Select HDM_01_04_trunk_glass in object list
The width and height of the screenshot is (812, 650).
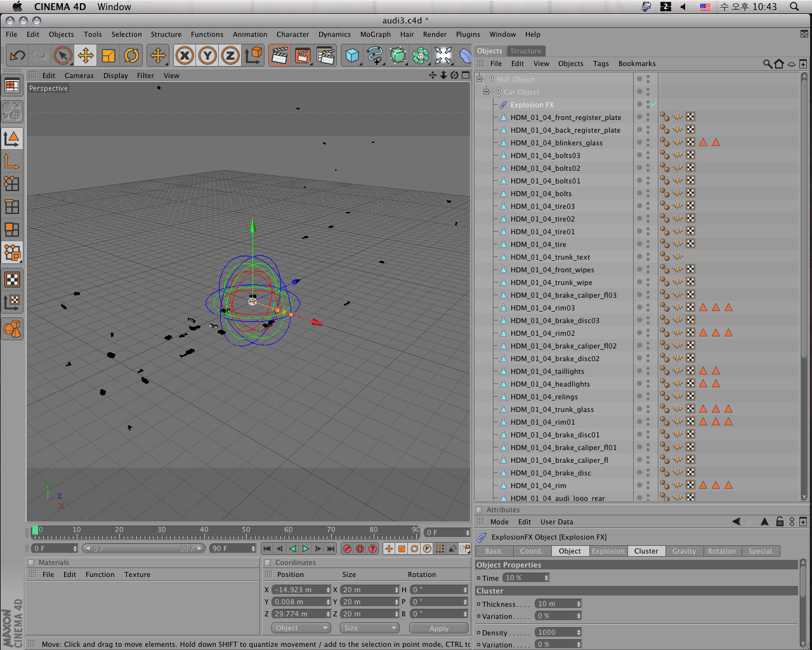tap(552, 409)
